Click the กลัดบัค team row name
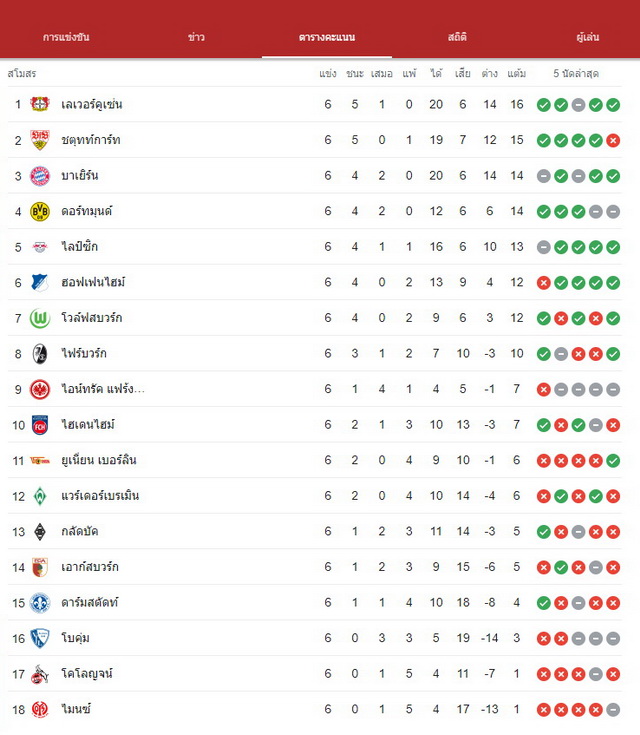Viewport: 640px width, 735px height. (80, 531)
